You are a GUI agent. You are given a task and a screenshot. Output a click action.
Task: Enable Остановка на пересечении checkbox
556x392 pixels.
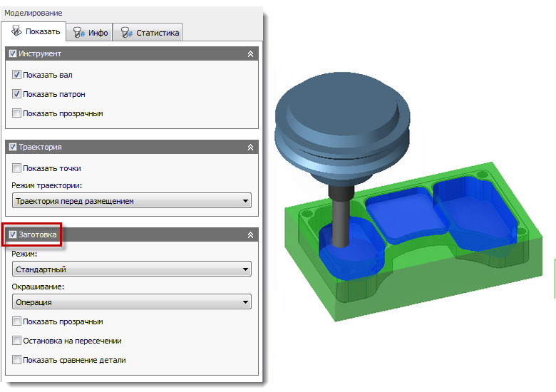[16, 340]
